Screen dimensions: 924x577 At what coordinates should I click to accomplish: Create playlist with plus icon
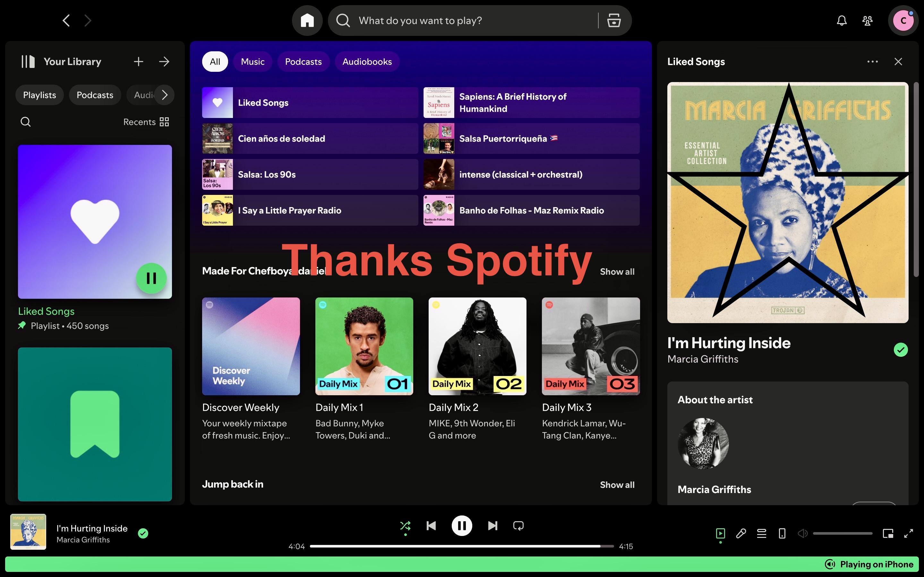coord(138,62)
